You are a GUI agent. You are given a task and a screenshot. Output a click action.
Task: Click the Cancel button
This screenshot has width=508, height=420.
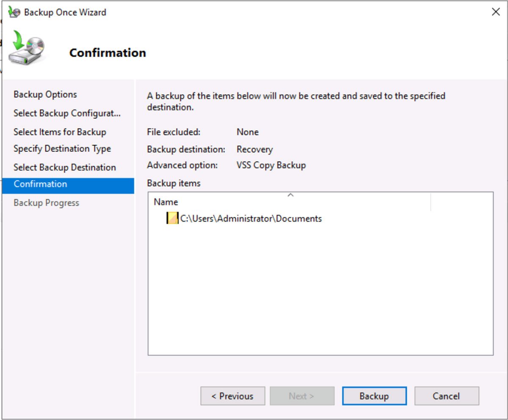pos(447,396)
